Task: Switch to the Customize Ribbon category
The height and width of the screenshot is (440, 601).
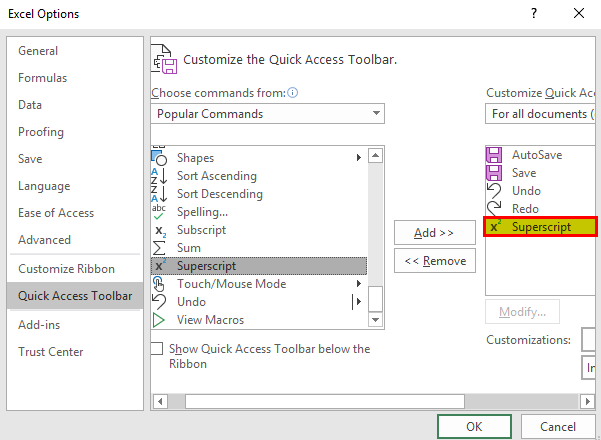Action: (66, 269)
